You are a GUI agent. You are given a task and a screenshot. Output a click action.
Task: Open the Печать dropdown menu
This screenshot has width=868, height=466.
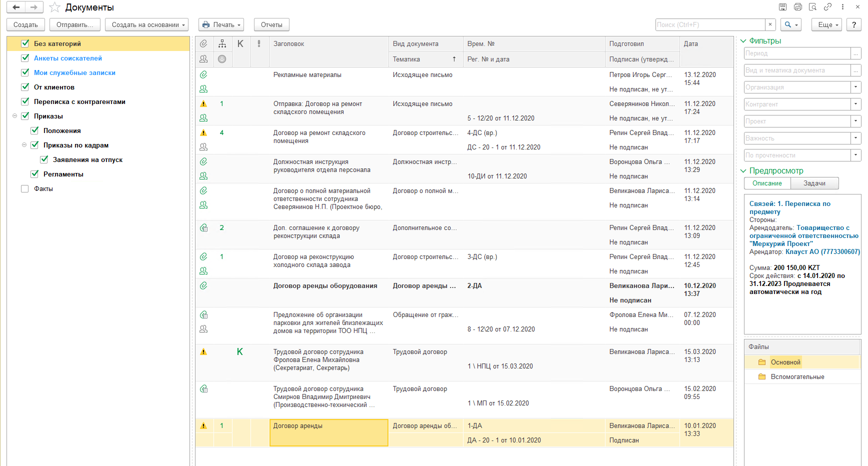222,24
